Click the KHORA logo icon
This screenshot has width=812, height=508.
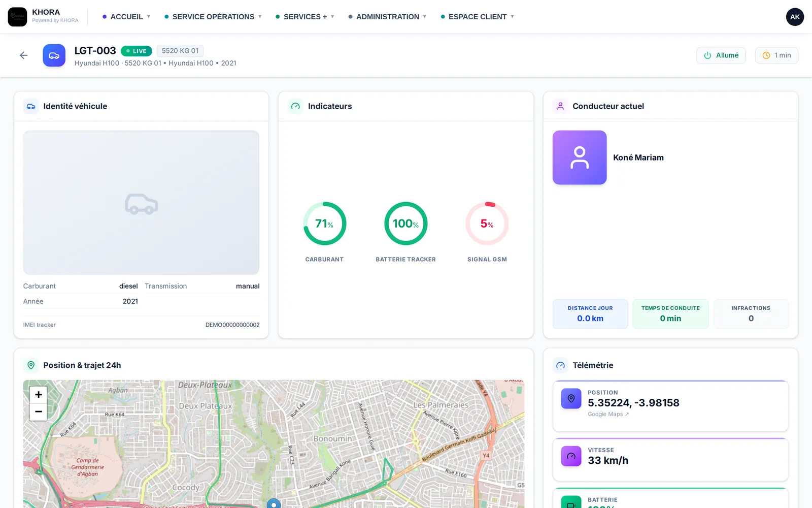[x=17, y=17]
